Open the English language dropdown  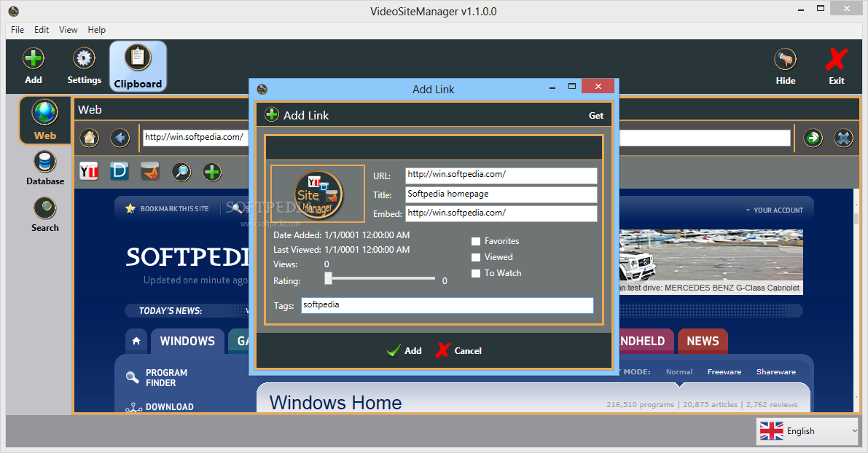pyautogui.click(x=807, y=431)
